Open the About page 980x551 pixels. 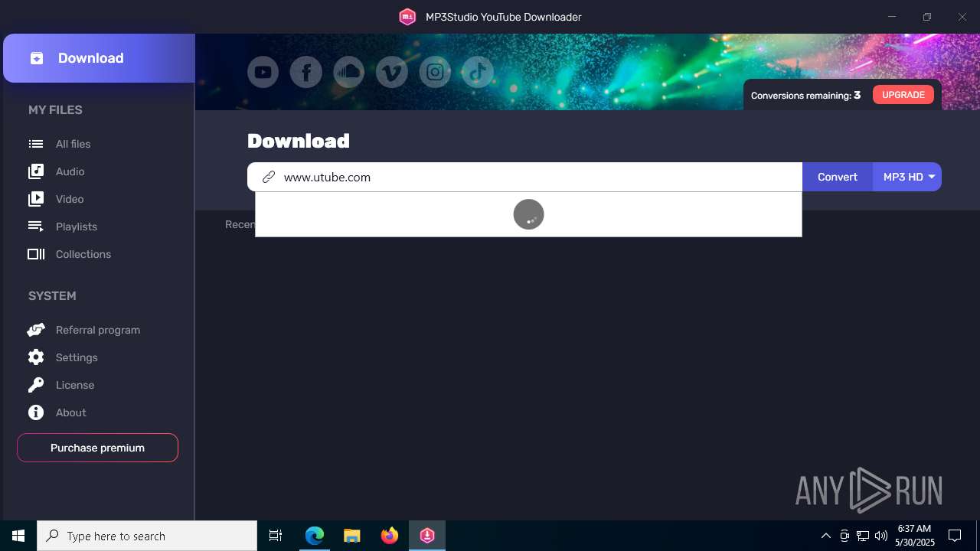pos(71,412)
